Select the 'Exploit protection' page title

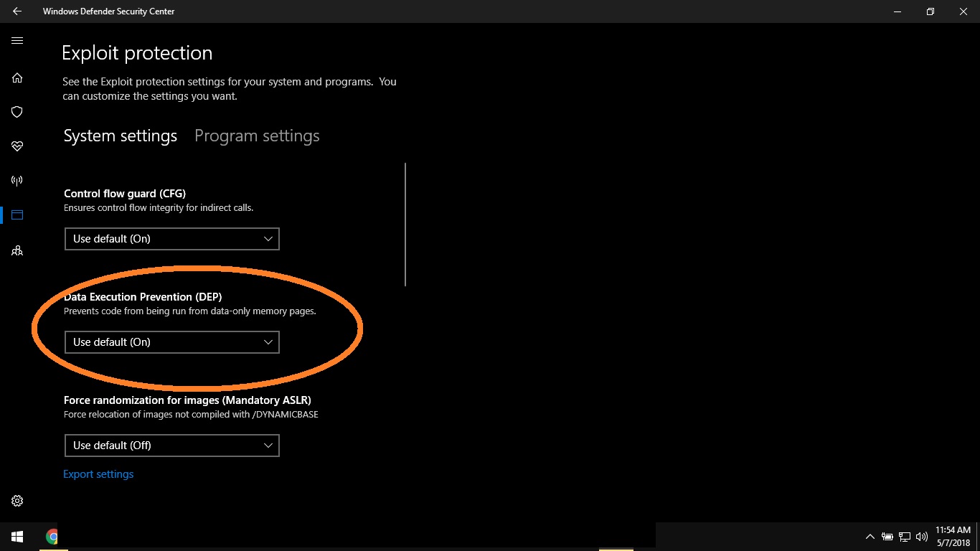tap(137, 53)
